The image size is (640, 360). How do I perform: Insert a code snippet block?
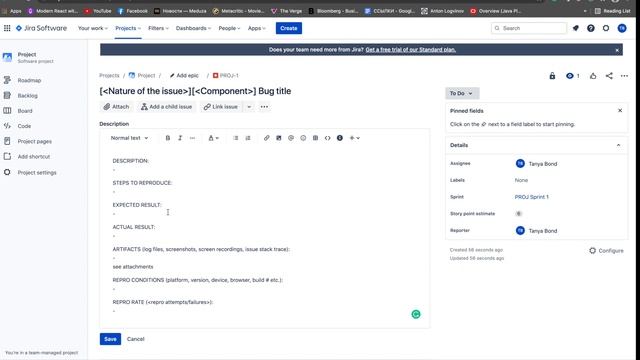click(327, 138)
